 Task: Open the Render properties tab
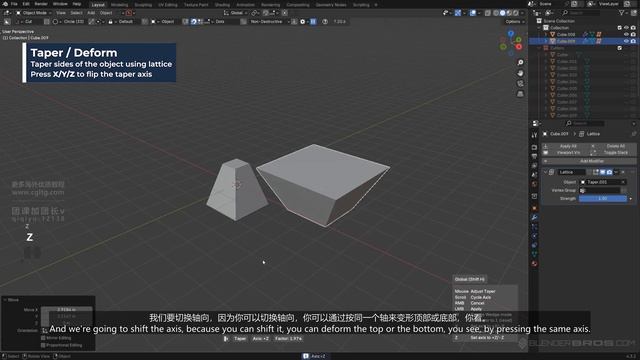tap(534, 147)
